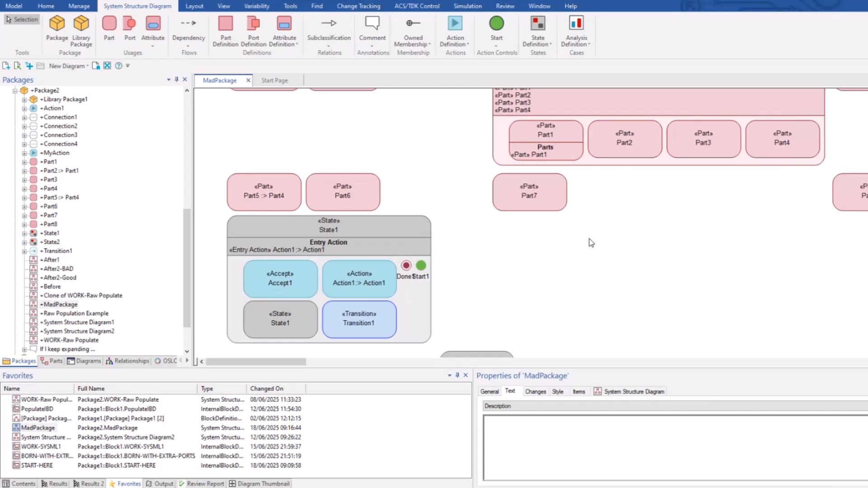Expand the Library Package1 tree node

point(24,99)
